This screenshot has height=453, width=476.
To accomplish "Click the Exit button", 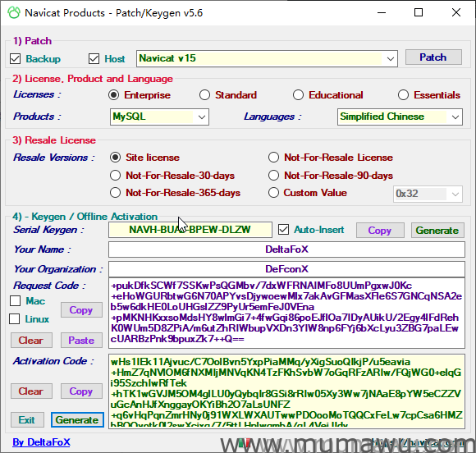I will click(x=27, y=419).
